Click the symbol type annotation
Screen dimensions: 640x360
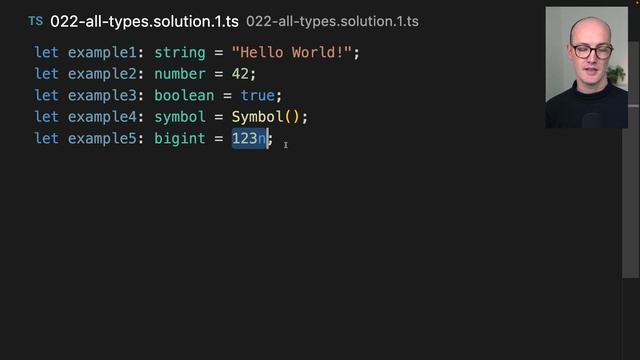[180, 117]
